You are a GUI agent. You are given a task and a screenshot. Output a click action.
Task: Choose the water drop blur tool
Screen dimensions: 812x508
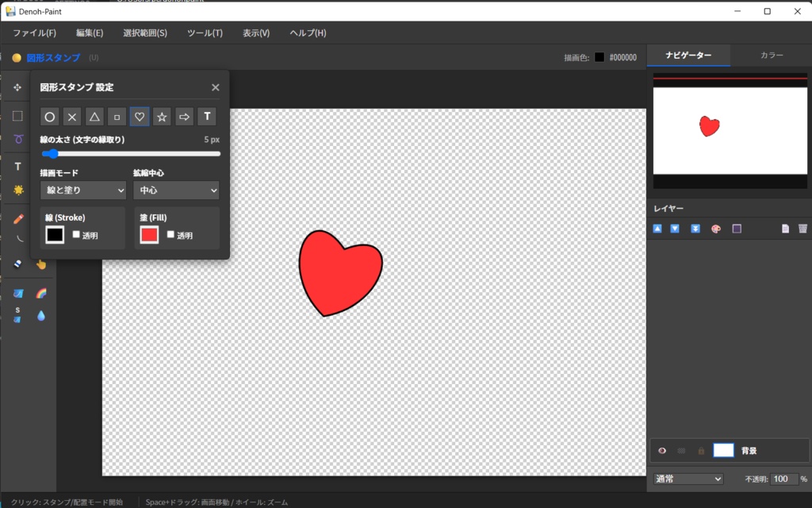41,316
